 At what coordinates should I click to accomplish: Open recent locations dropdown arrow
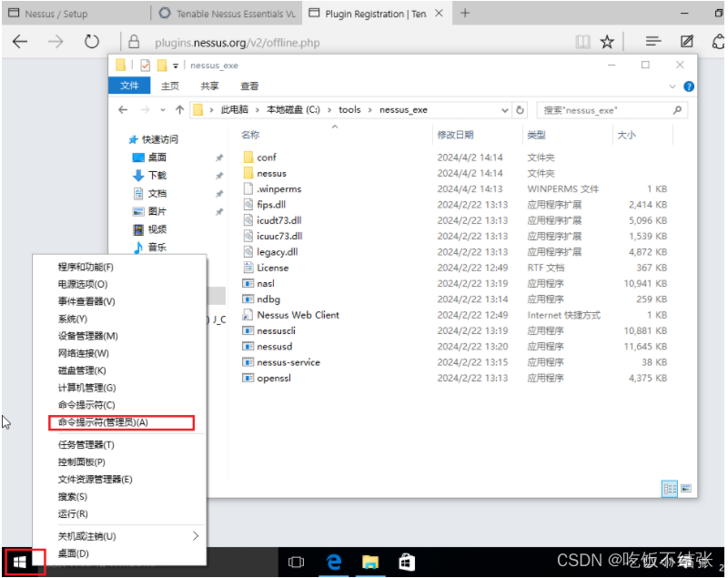pos(163,110)
